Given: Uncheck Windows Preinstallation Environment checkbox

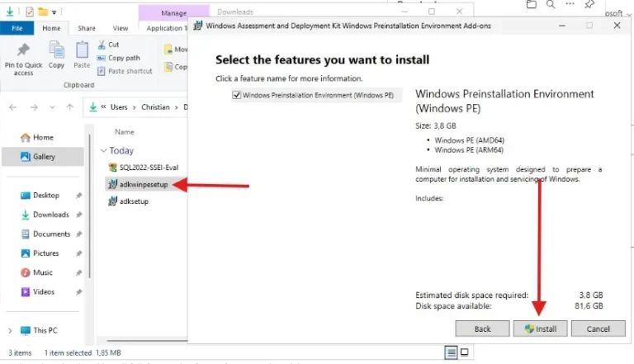Looking at the screenshot, I should tap(237, 95).
